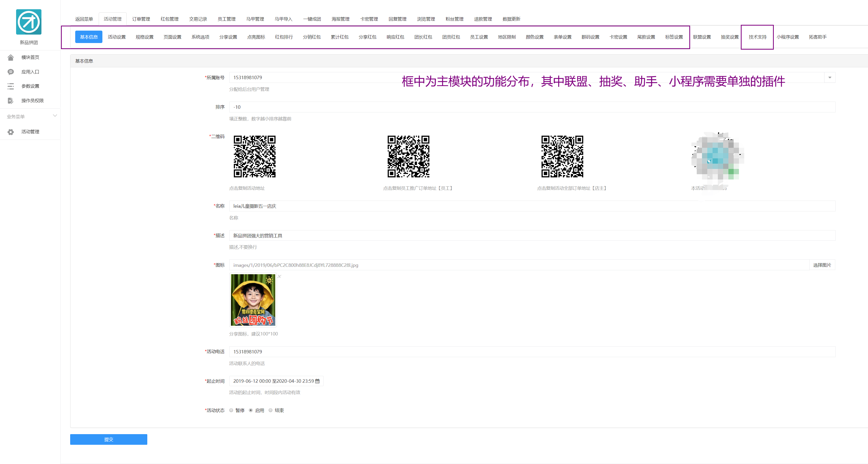Image resolution: width=868 pixels, height=464 pixels.
Task: Select the 团长红包 sub-tab
Action: [x=423, y=37]
